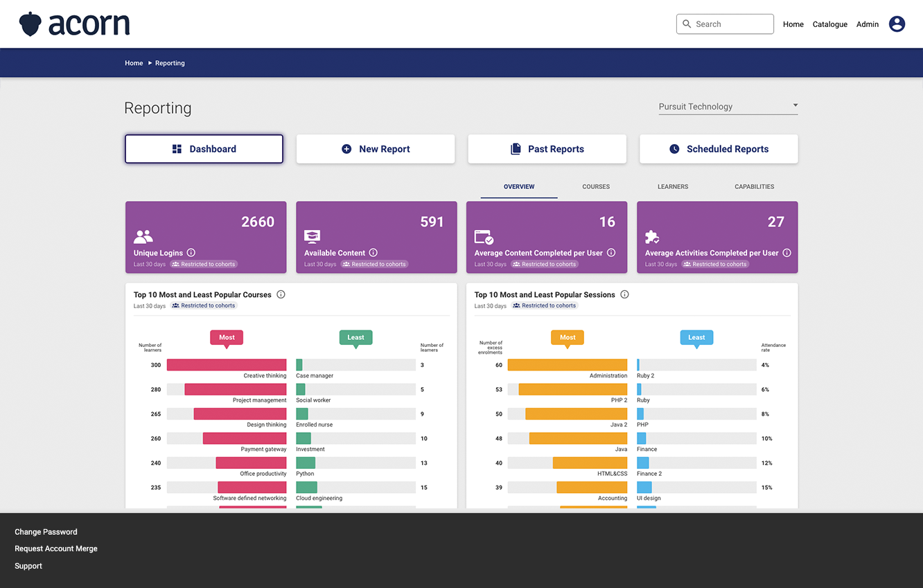Show info for Average Activities Completed per User
This screenshot has height=588, width=923.
(786, 253)
